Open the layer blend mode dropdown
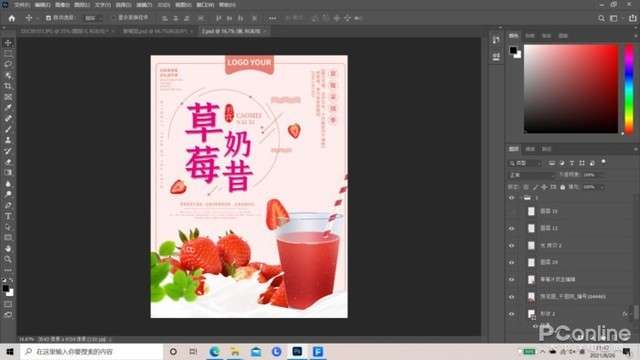 532,175
